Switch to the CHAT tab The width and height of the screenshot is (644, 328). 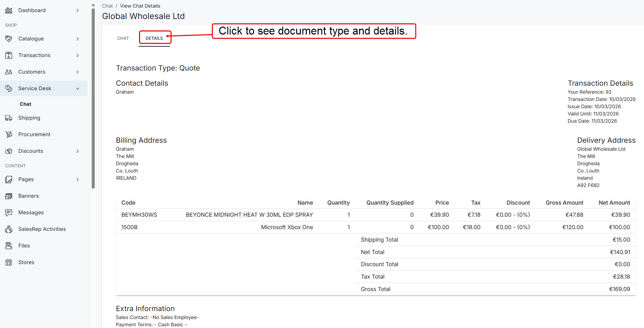(123, 38)
